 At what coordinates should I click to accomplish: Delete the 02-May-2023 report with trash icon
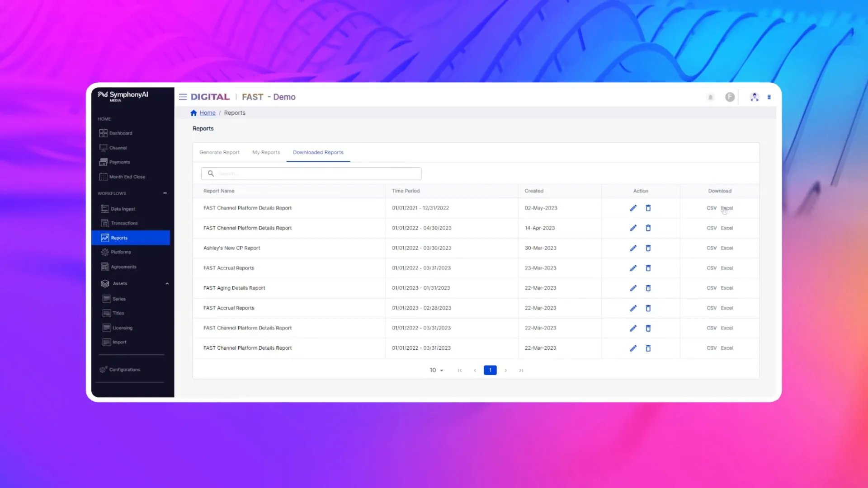(x=648, y=208)
